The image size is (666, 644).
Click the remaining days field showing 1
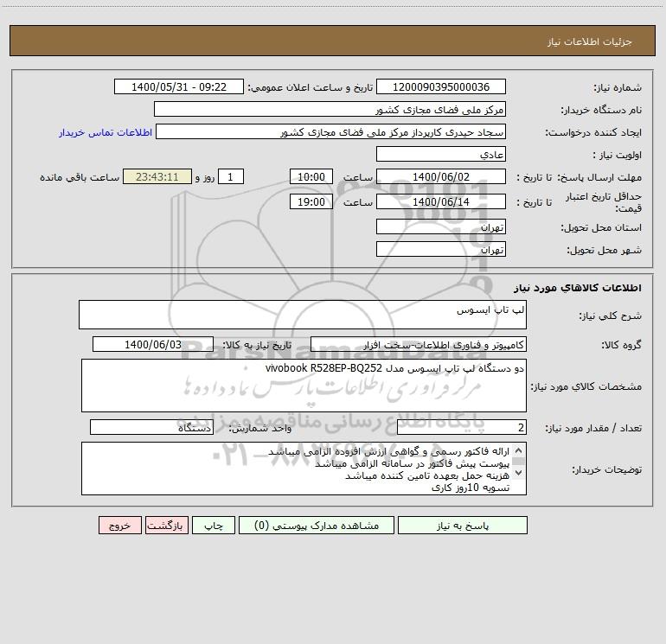[231, 176]
